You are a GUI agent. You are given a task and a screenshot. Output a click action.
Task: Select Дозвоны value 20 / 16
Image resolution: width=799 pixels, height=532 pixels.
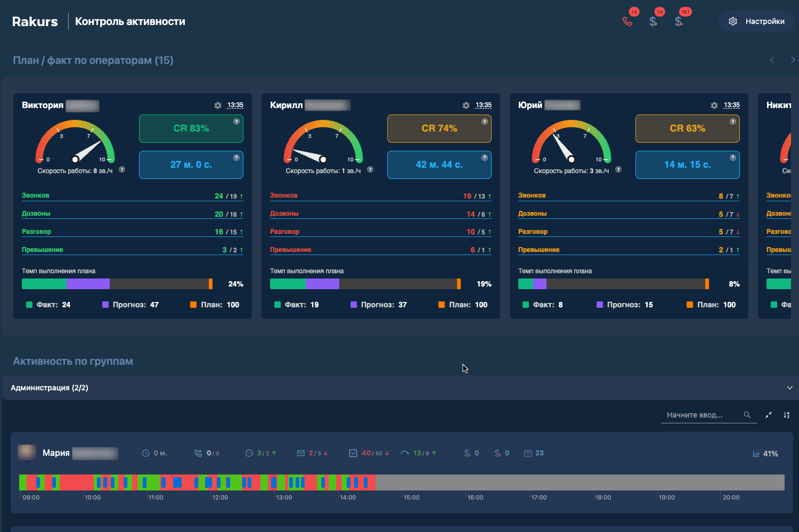click(229, 214)
